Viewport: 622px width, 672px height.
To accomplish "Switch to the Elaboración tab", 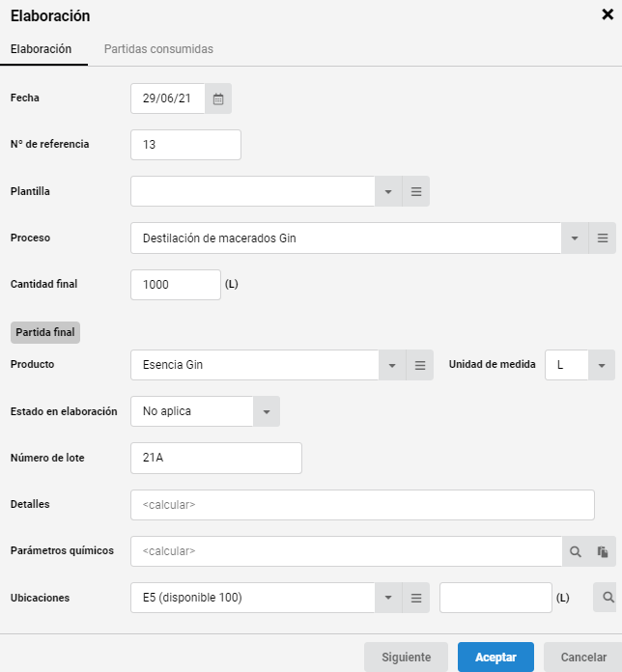I will (42, 49).
